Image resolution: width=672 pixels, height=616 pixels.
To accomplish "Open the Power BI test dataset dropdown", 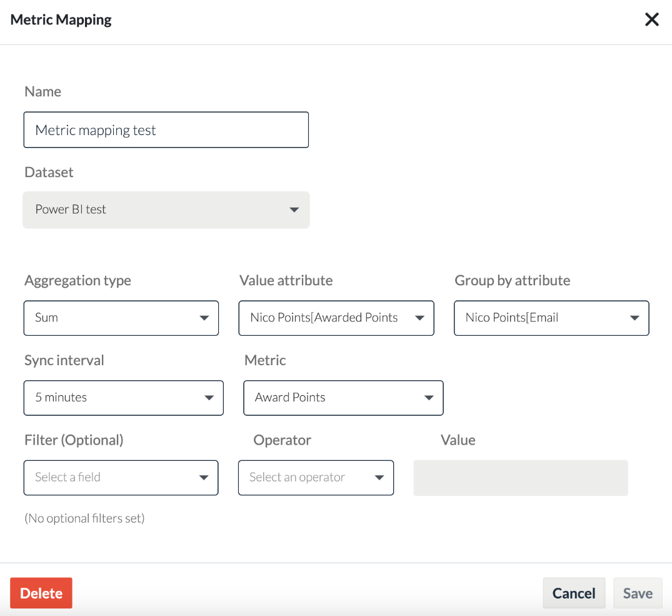I will pyautogui.click(x=166, y=210).
